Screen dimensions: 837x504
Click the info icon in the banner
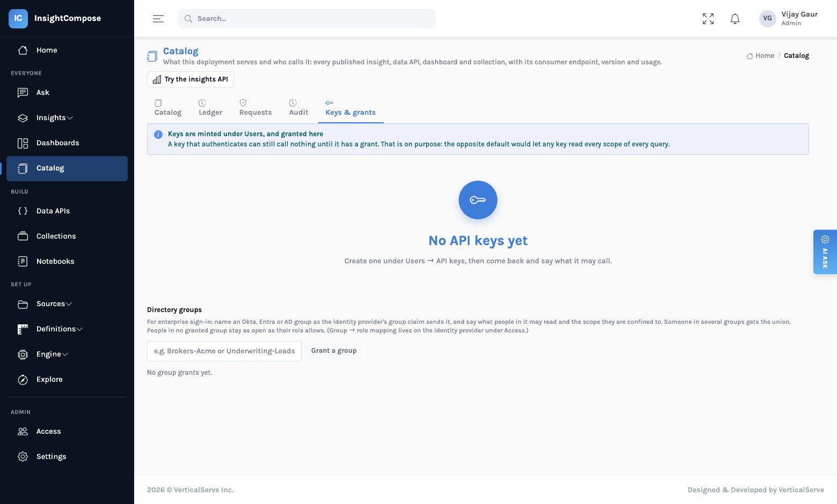158,135
